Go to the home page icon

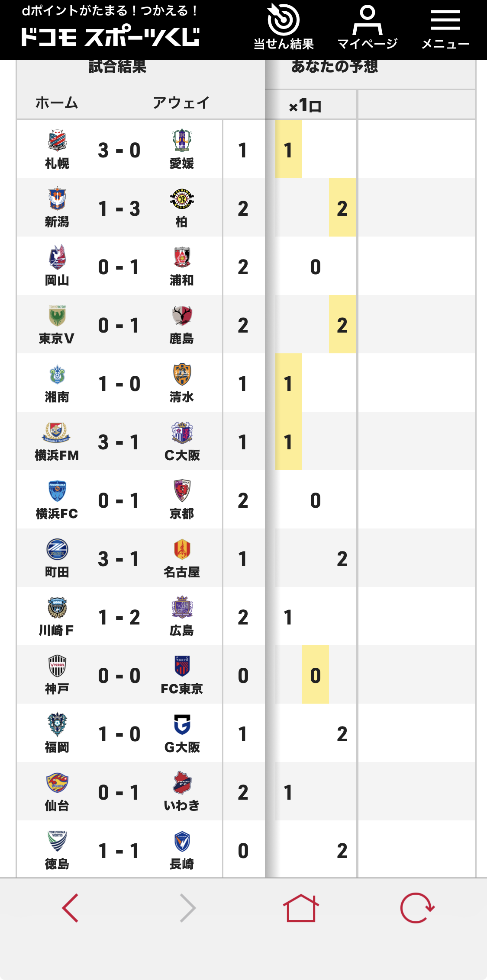[x=301, y=908]
